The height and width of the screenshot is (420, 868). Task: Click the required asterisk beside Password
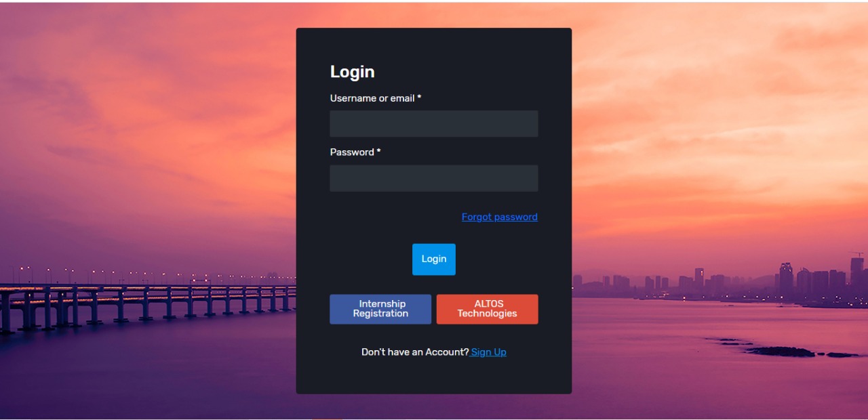pos(378,152)
